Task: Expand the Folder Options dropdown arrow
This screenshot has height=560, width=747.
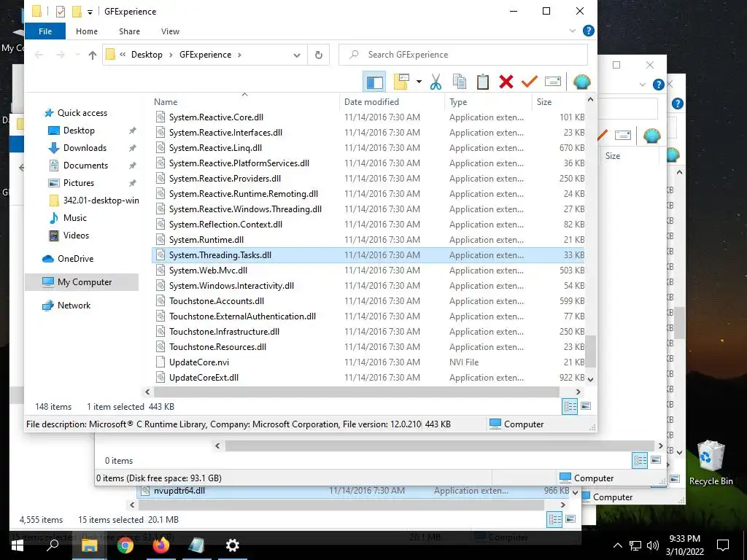Action: (x=419, y=82)
